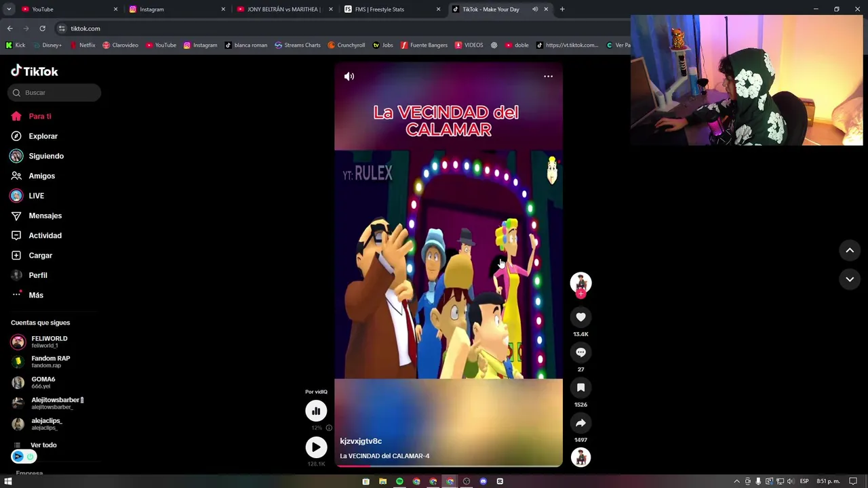Screen dimensions: 868x488
Task: Open the Kick bookmark
Action: click(x=16, y=45)
